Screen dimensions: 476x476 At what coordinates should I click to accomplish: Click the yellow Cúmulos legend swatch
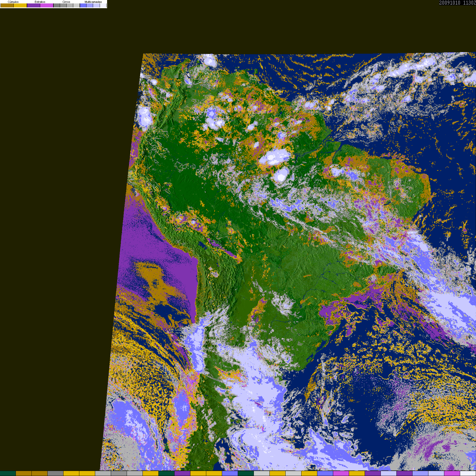(x=20, y=5)
